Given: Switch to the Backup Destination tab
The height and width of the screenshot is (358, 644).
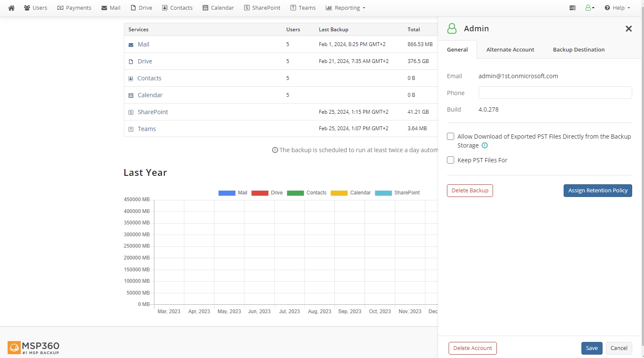Looking at the screenshot, I should click(x=578, y=50).
